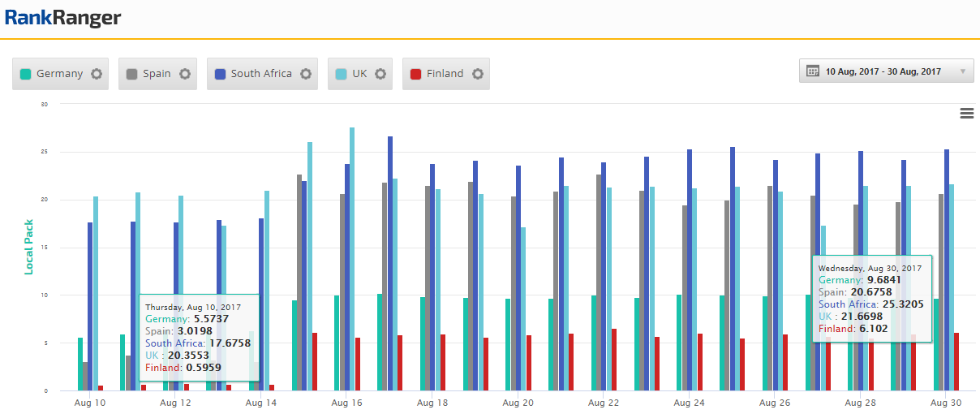
Task: Open the UK series gear settings
Action: [380, 74]
